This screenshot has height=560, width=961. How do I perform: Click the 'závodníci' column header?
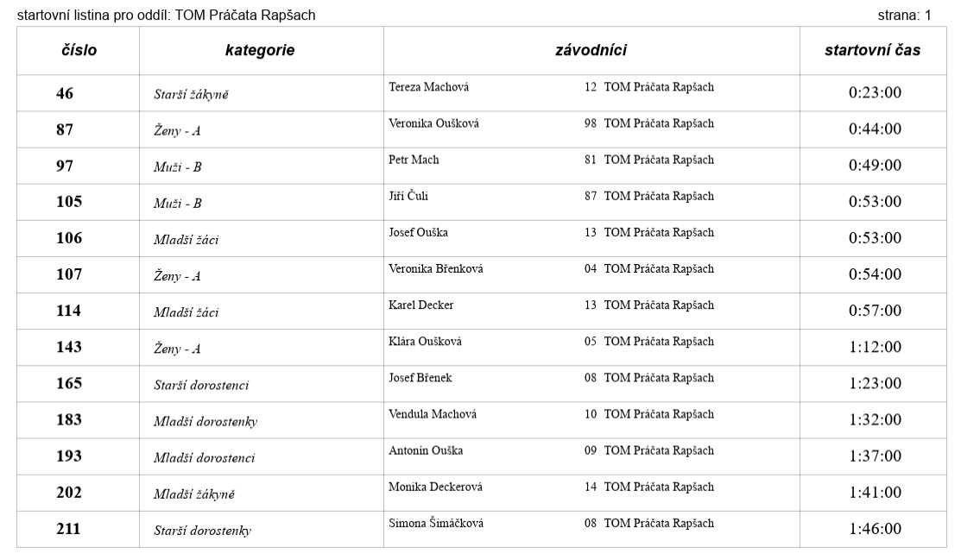pos(591,51)
